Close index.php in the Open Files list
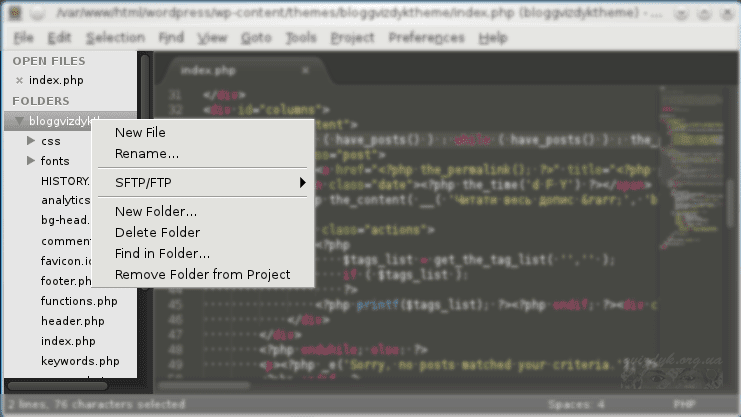This screenshot has width=741, height=417. click(19, 80)
